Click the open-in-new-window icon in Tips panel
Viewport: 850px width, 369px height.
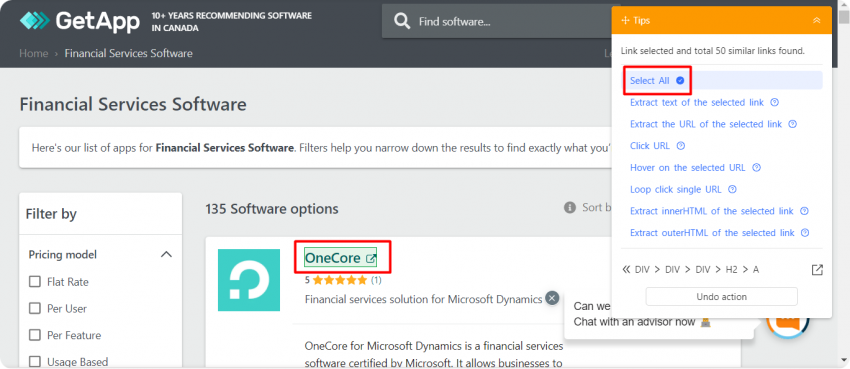817,269
